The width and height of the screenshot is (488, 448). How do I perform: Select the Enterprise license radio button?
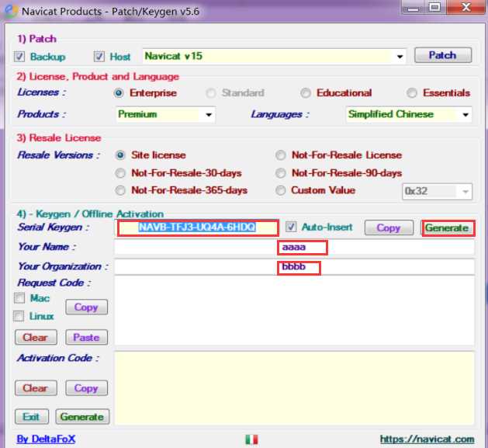(x=119, y=93)
